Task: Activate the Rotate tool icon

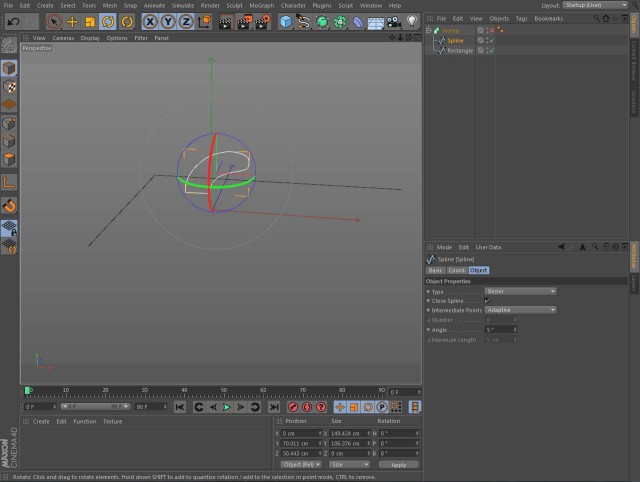Action: tap(108, 22)
